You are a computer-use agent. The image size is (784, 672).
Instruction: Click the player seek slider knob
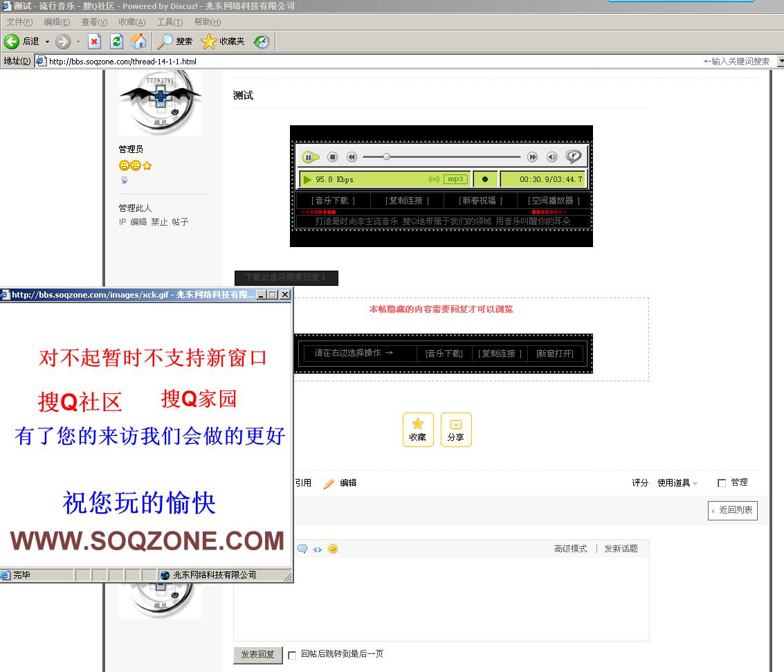387,157
